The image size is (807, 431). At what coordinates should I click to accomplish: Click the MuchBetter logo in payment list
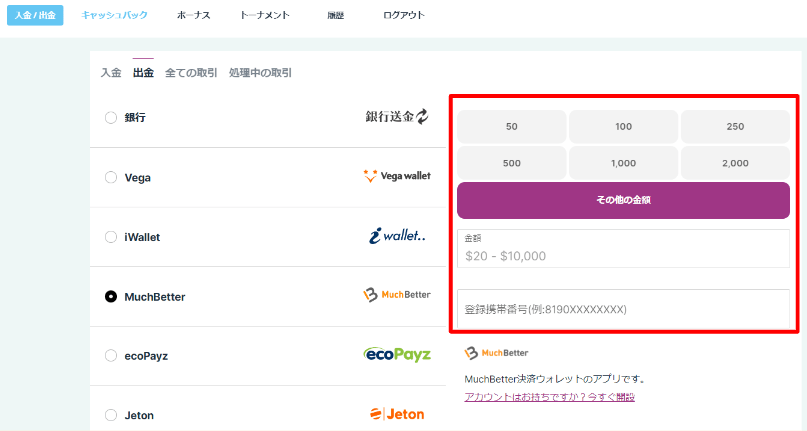point(397,296)
